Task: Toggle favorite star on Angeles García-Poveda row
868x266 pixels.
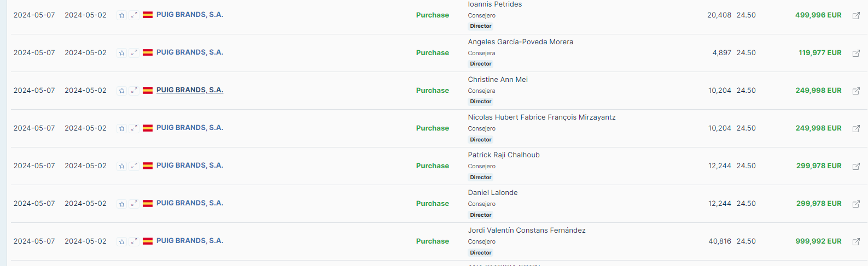Action: (x=121, y=53)
